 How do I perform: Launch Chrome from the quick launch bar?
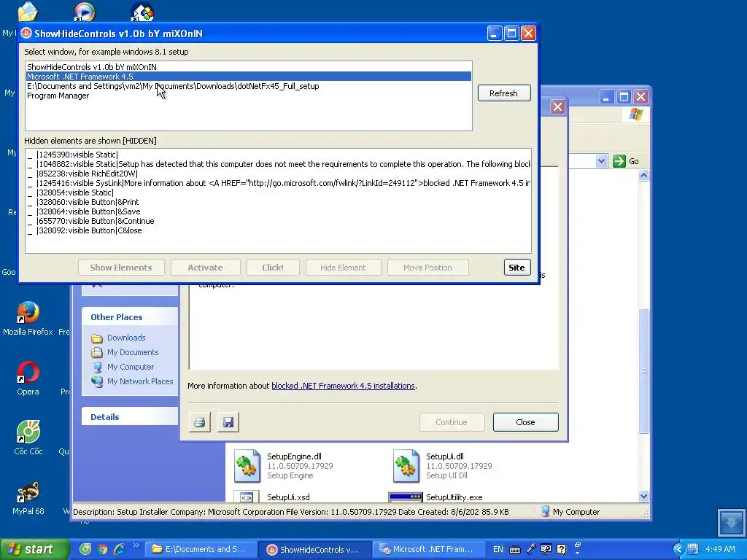[x=102, y=549]
